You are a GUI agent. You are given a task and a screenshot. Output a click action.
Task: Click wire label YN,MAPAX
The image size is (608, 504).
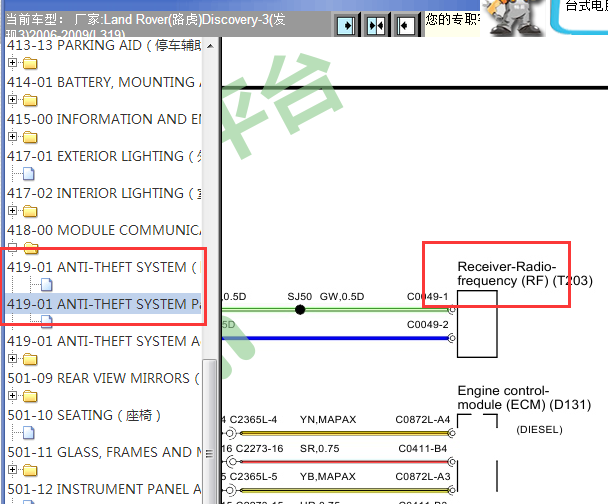coord(328,419)
